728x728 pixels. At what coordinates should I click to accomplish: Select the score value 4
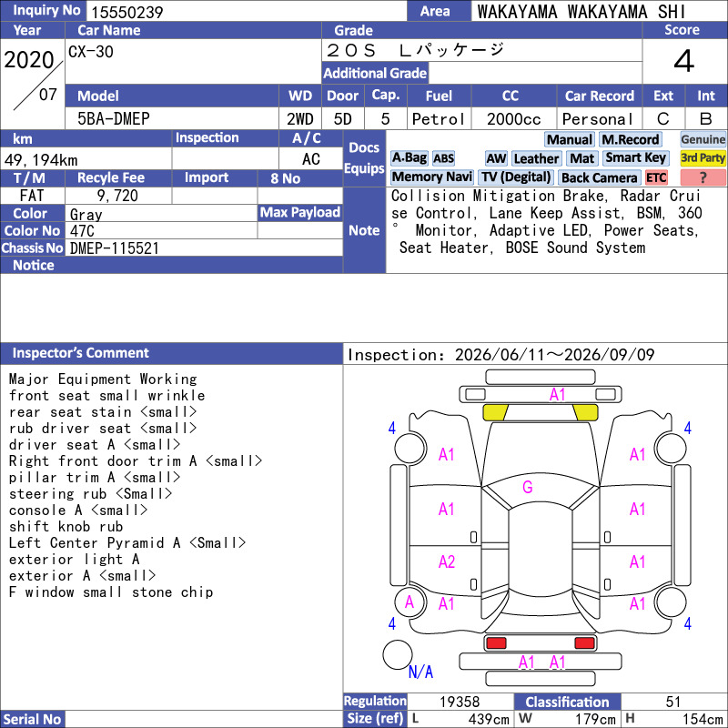coord(684,61)
